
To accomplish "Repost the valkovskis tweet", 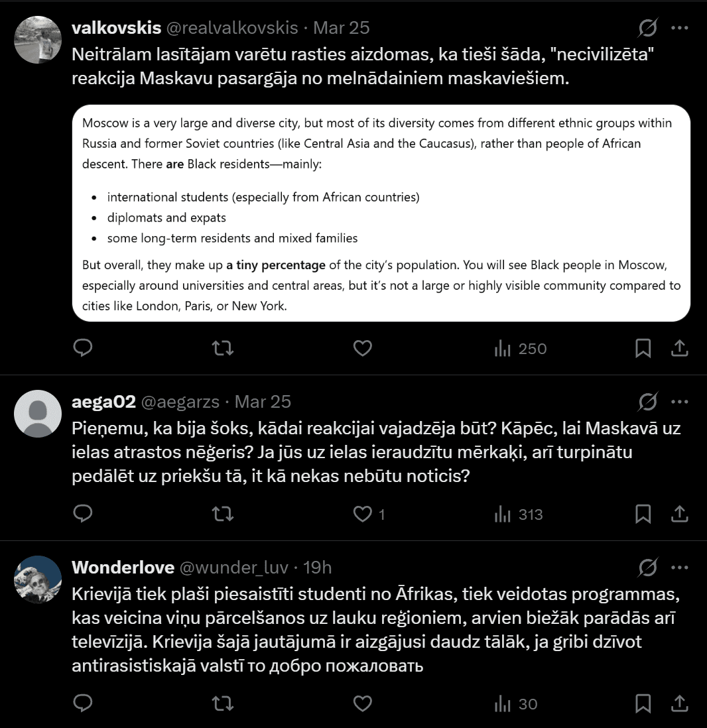I will (x=222, y=348).
